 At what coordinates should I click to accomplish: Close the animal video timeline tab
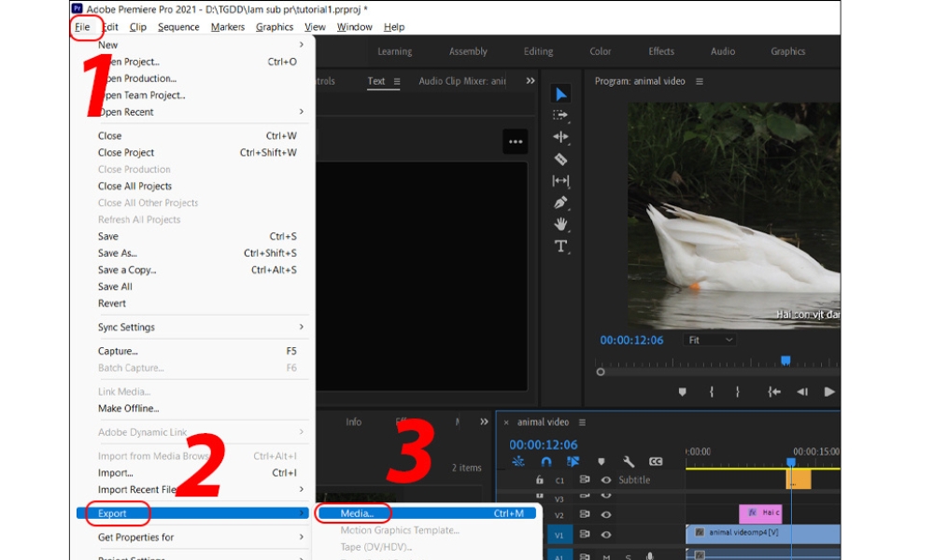point(506,423)
